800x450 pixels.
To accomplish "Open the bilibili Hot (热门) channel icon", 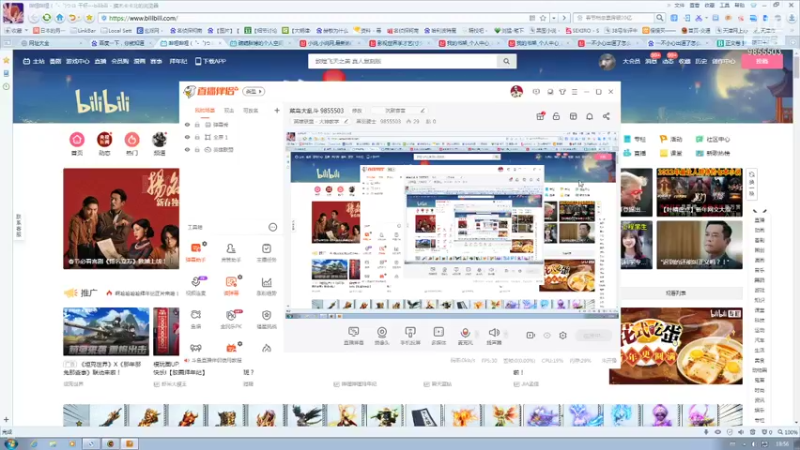I will click(132, 143).
